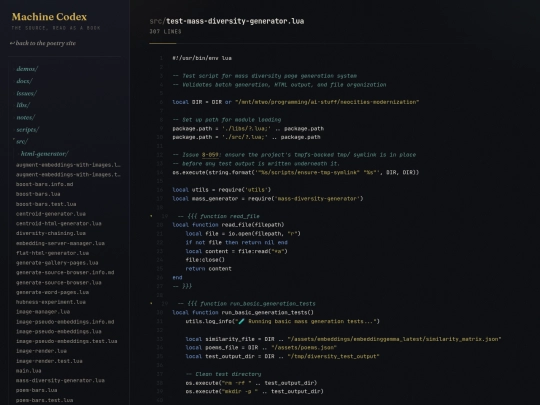Open flat-html-generator.lua
Screen dimensions: 540x405
[52, 253]
